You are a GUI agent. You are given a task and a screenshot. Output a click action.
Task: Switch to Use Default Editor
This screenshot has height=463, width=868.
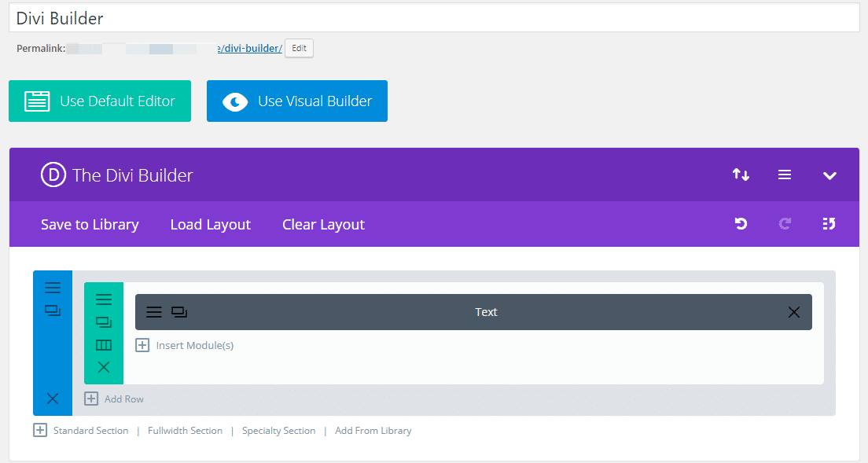click(x=100, y=101)
